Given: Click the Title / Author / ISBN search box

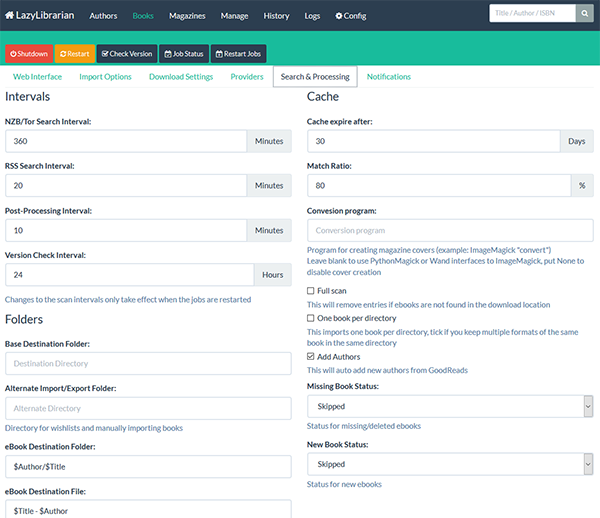Looking at the screenshot, I should (533, 13).
